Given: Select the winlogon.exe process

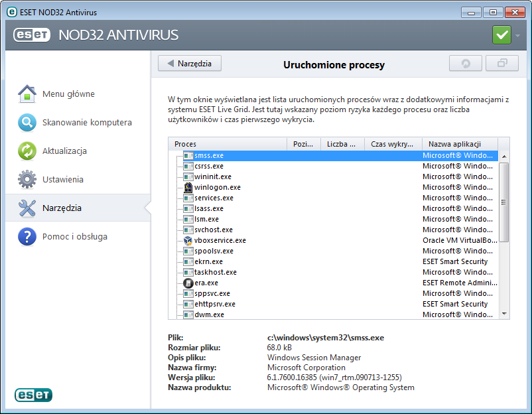Looking at the screenshot, I should point(333,187).
